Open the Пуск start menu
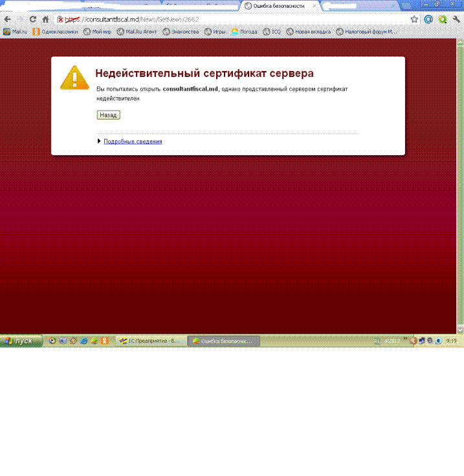464x476 pixels. coord(21,341)
